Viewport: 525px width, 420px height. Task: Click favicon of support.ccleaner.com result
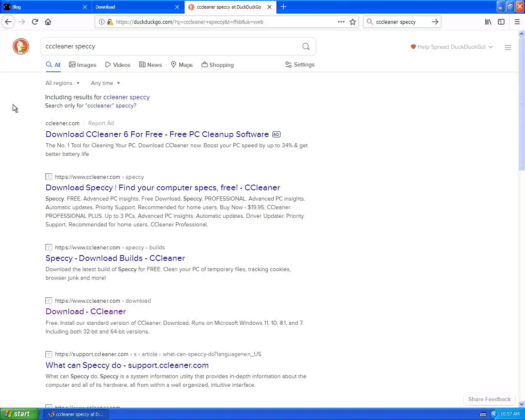(x=49, y=354)
